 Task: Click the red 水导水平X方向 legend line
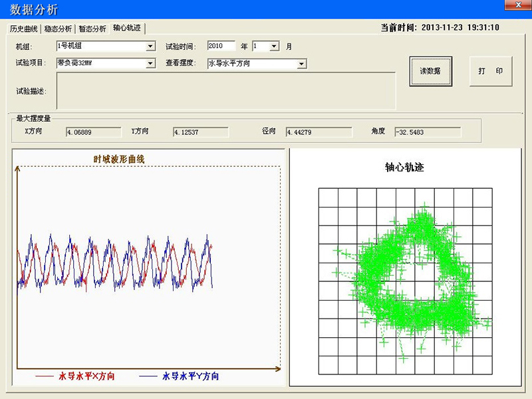click(x=44, y=376)
